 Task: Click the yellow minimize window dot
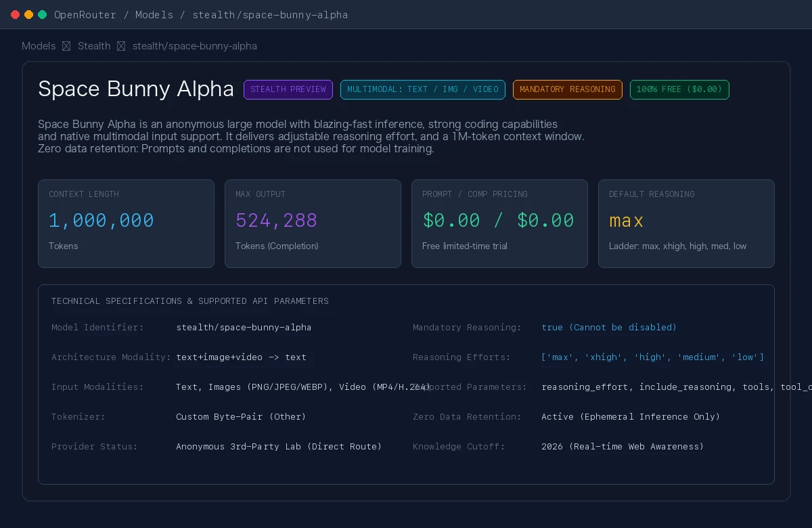pos(28,14)
